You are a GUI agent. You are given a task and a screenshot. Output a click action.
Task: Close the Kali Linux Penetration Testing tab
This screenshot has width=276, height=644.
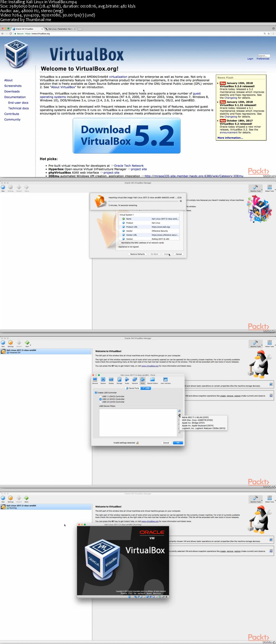(x=75, y=29)
